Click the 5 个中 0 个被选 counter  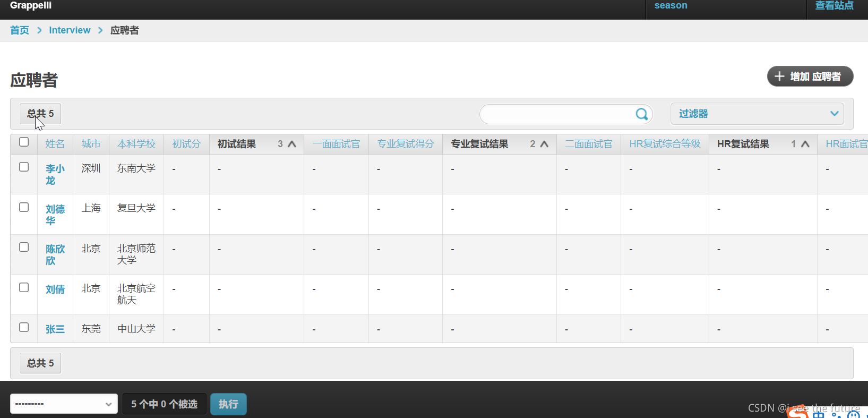pyautogui.click(x=164, y=404)
